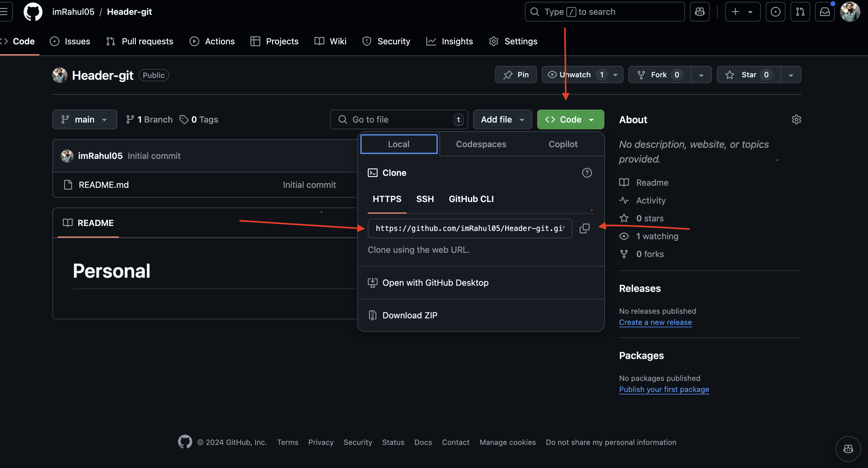Open Manage cookies footer link
This screenshot has height=468, width=868.
point(507,442)
